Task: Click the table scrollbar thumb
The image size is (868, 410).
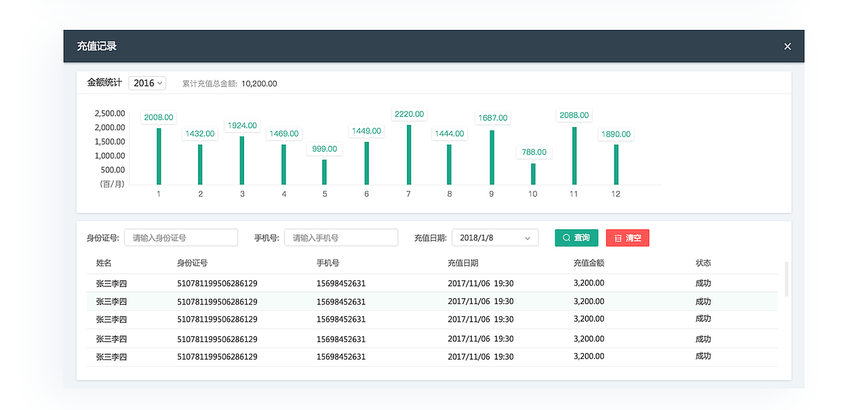Action: [x=787, y=278]
